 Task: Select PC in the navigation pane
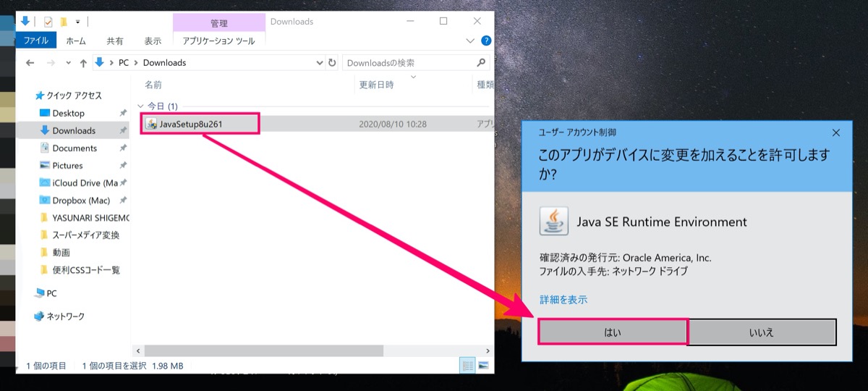pyautogui.click(x=51, y=293)
